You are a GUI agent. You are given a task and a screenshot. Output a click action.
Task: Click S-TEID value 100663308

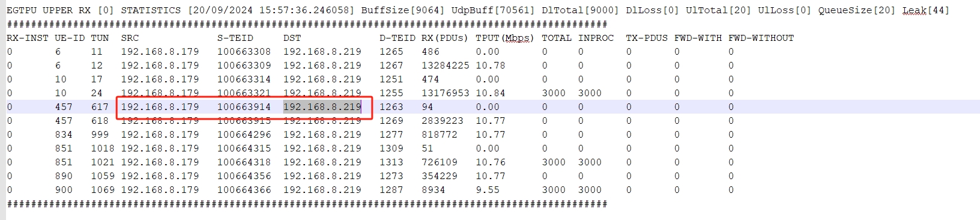(244, 52)
